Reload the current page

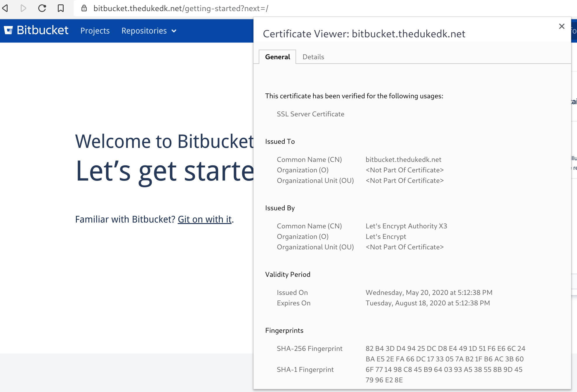point(42,8)
